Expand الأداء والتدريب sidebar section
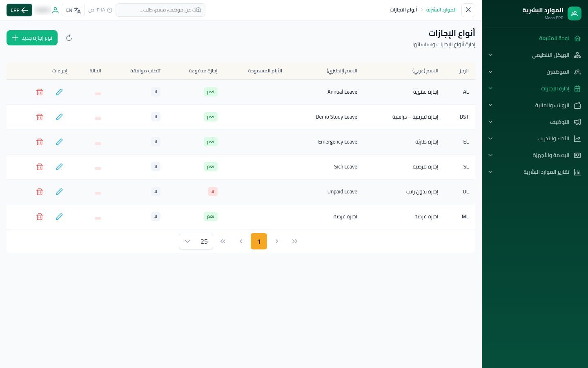Viewport: 588px width, 368px height. (x=535, y=139)
